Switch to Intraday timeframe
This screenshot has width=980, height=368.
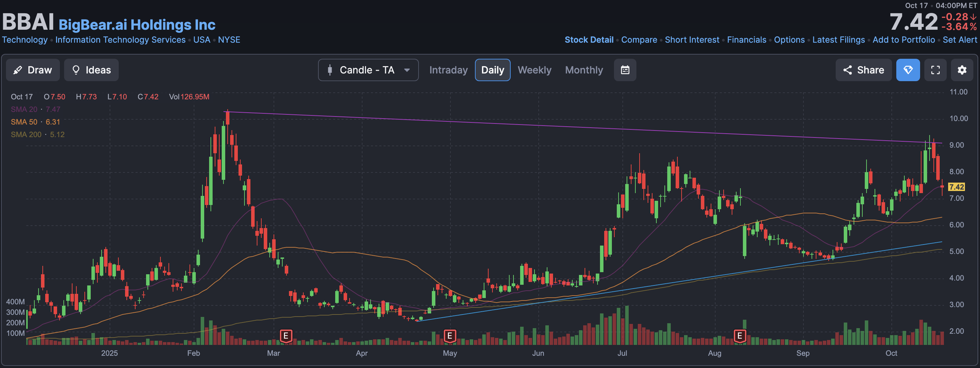click(448, 70)
